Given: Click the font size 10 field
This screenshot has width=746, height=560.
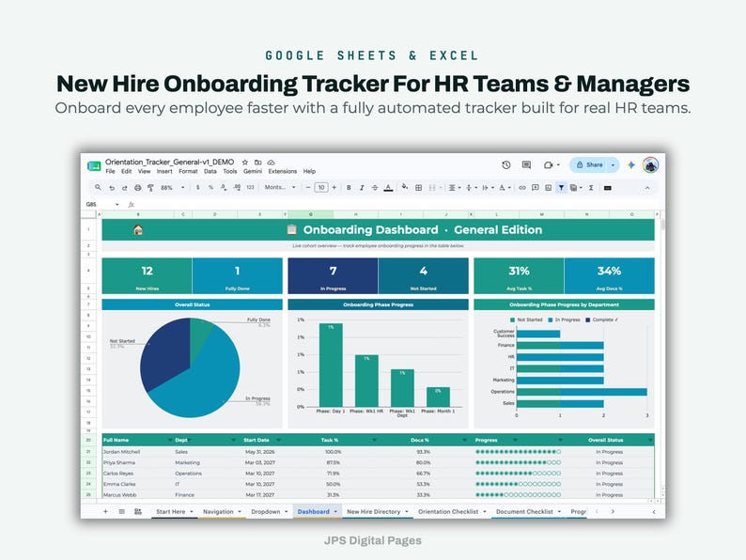Looking at the screenshot, I should click(321, 188).
